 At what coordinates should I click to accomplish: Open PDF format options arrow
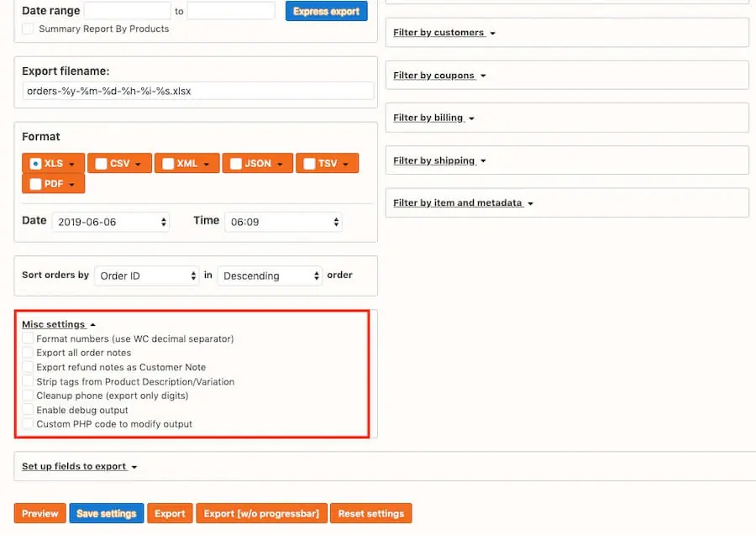[72, 185]
